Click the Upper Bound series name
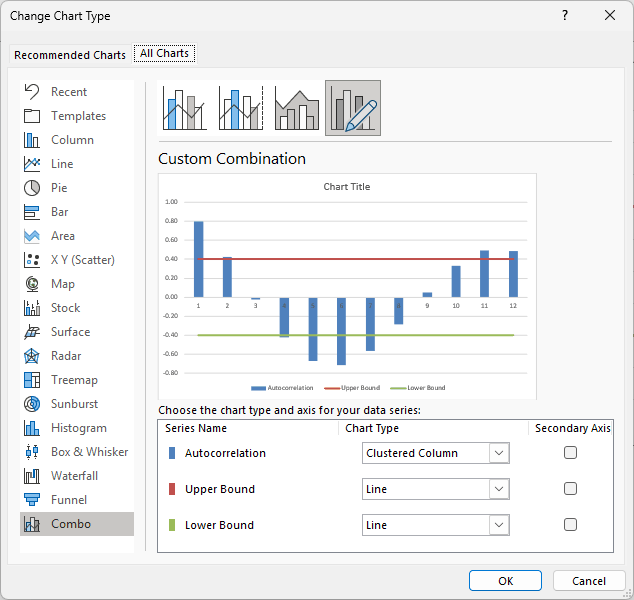The width and height of the screenshot is (634, 600). pyautogui.click(x=220, y=489)
